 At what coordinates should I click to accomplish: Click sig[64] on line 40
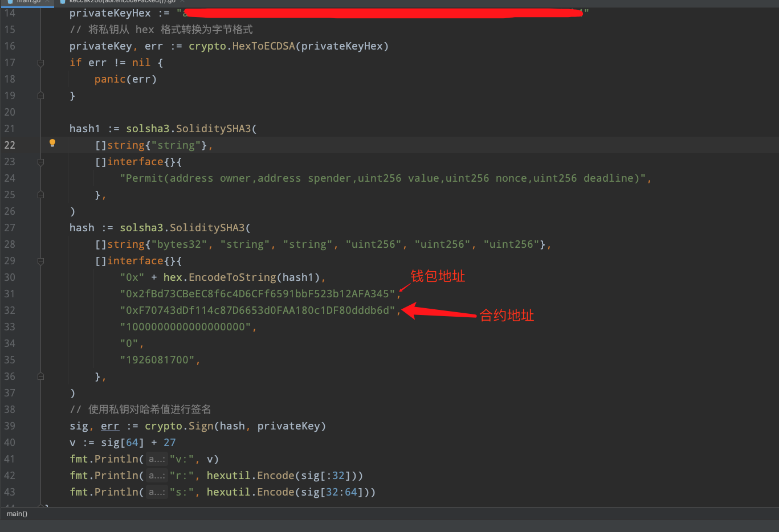[123, 443]
